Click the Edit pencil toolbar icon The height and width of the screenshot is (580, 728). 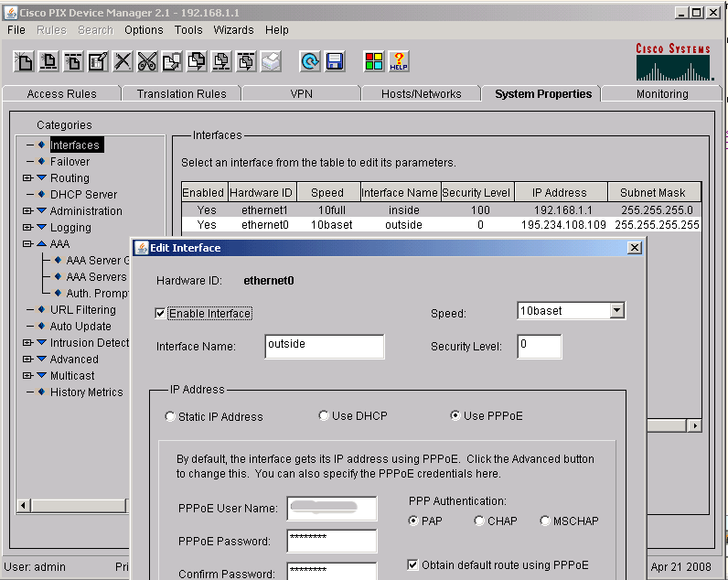(98, 61)
